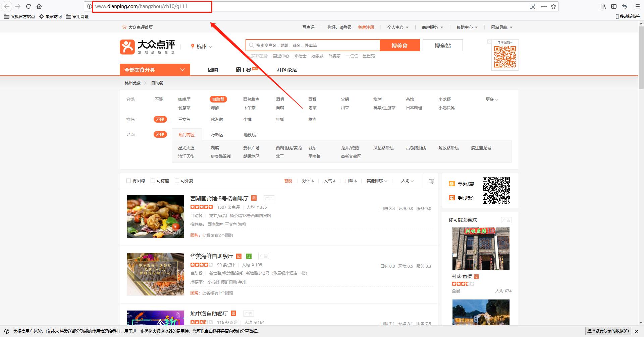Click the Dianping logo

click(147, 47)
